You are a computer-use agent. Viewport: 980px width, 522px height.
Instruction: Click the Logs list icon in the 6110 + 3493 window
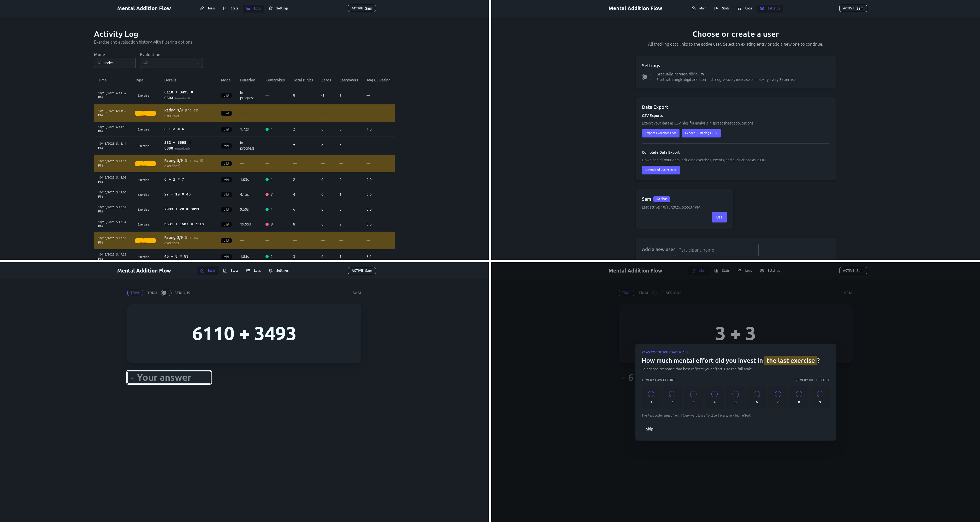[x=249, y=271]
